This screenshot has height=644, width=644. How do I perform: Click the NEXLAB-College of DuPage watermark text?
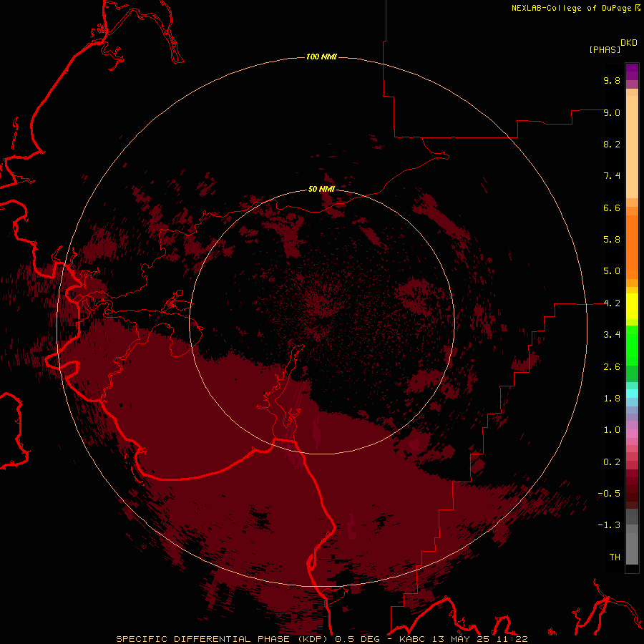[571, 8]
